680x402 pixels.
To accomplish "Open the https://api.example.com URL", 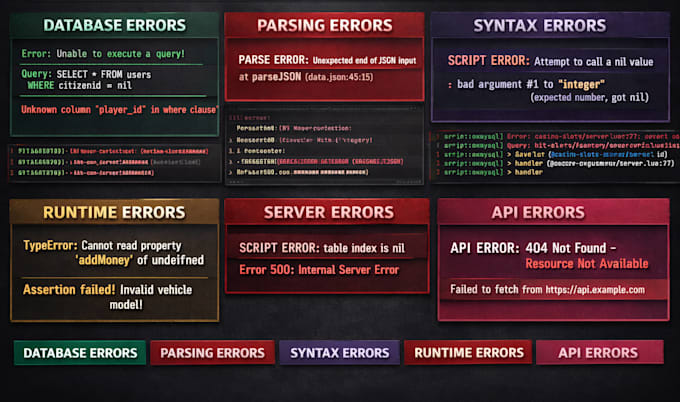I will [595, 290].
